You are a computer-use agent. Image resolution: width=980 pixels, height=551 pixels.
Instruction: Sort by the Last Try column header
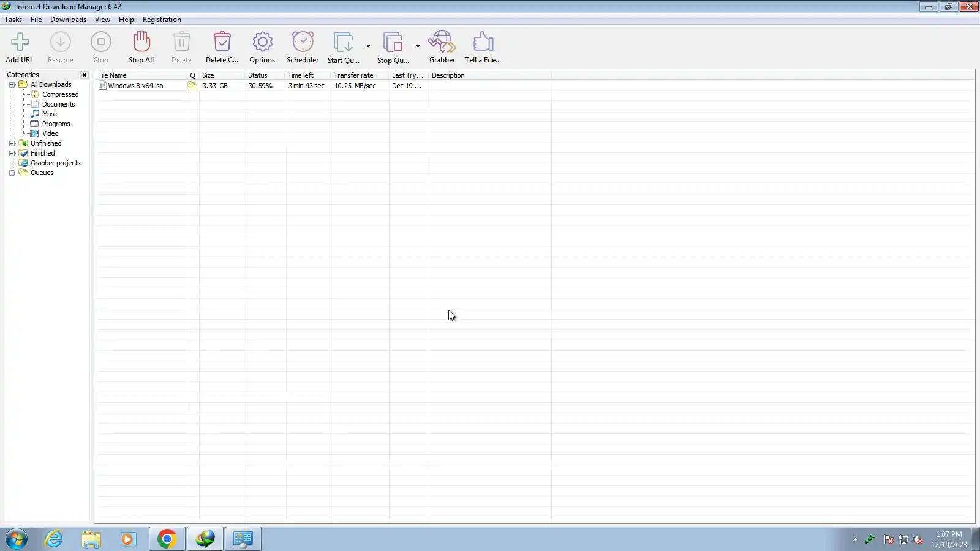pyautogui.click(x=409, y=75)
